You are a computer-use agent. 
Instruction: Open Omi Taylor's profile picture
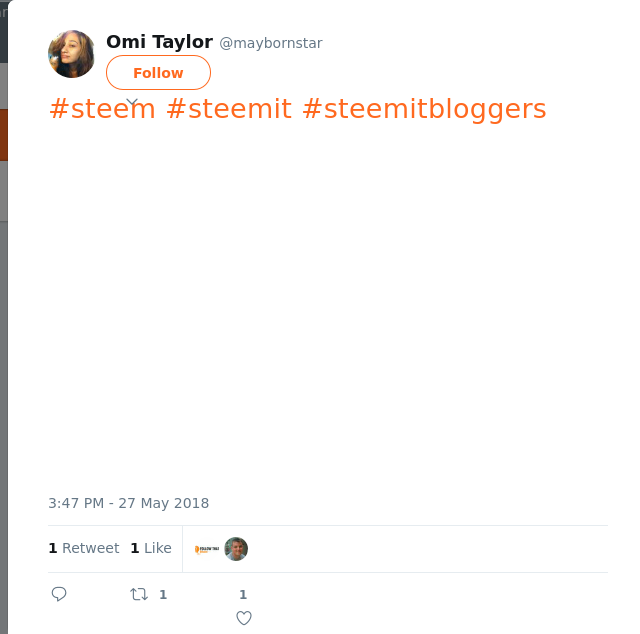tap(71, 54)
